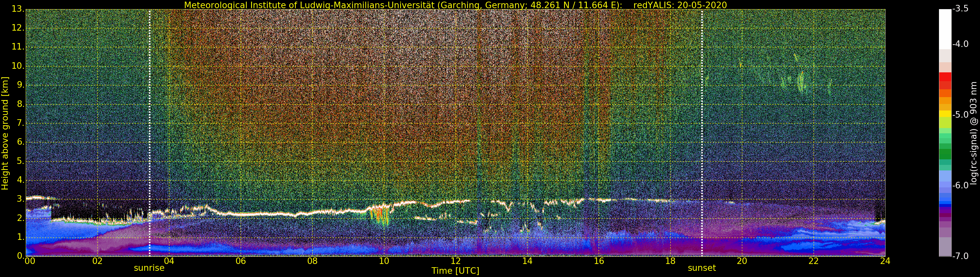The width and height of the screenshot is (980, 277).
Task: Click the bright red colorbar segment
Action: [x=945, y=77]
